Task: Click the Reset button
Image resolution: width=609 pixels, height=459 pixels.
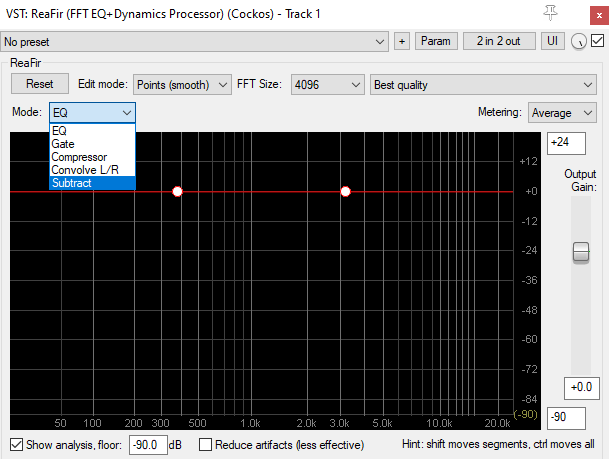Action: (x=40, y=84)
